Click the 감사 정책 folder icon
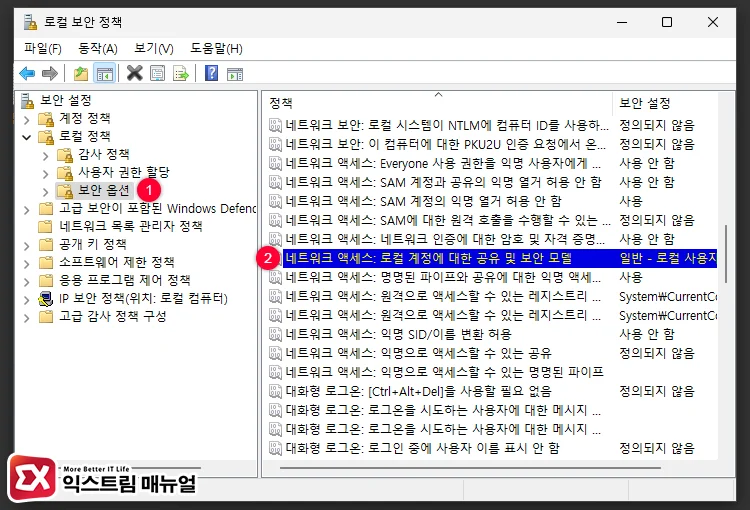Image resolution: width=750 pixels, height=510 pixels. click(x=65, y=155)
